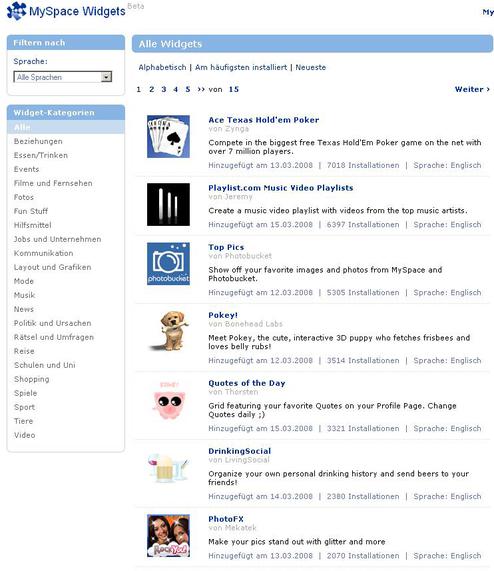
Task: Sort by Am häufigsten installiert
Action: 241,67
